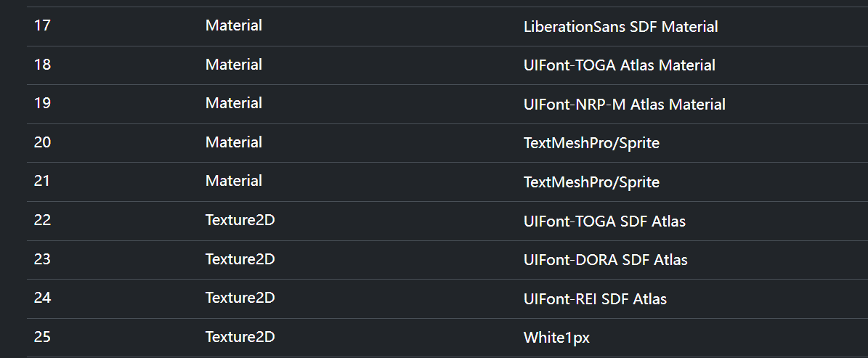Click the UIFont-REI SDF Atlas name
The image size is (868, 358).
click(595, 298)
